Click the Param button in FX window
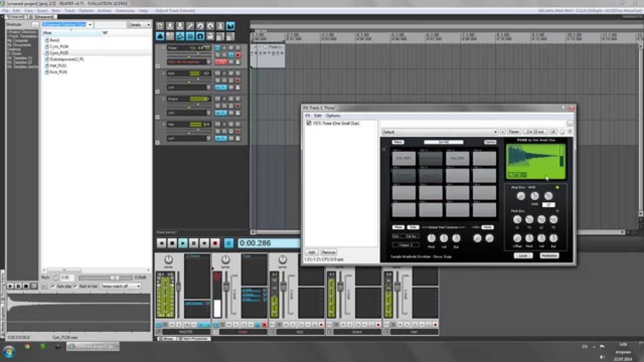644x362 pixels. (x=514, y=132)
